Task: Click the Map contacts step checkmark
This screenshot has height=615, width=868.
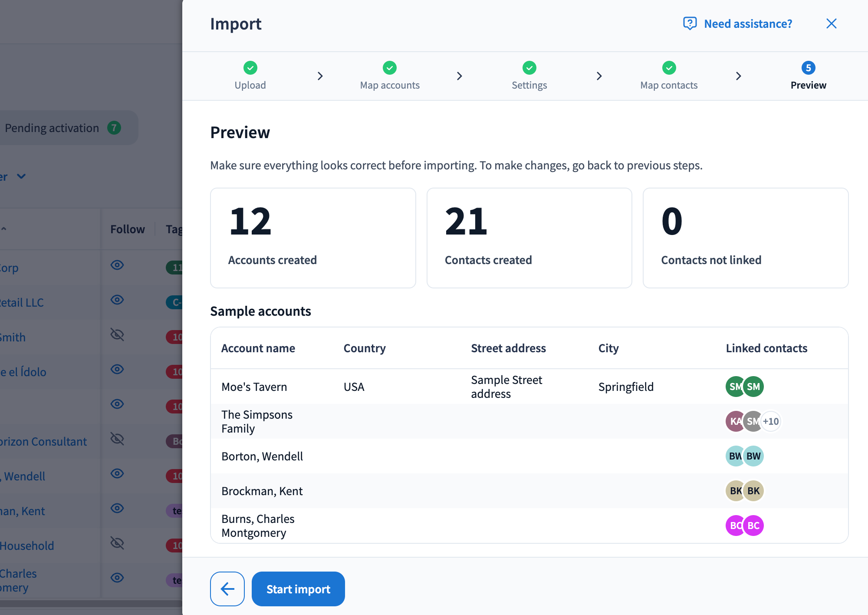Action: point(669,68)
